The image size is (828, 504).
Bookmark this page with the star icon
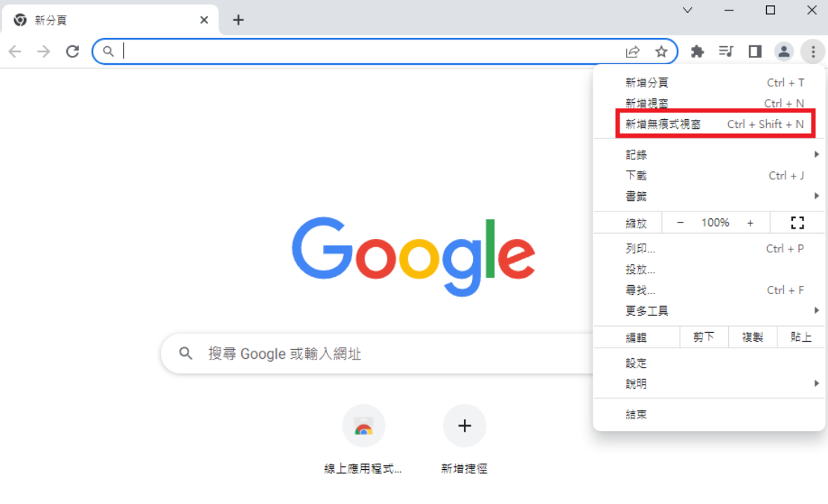click(661, 51)
